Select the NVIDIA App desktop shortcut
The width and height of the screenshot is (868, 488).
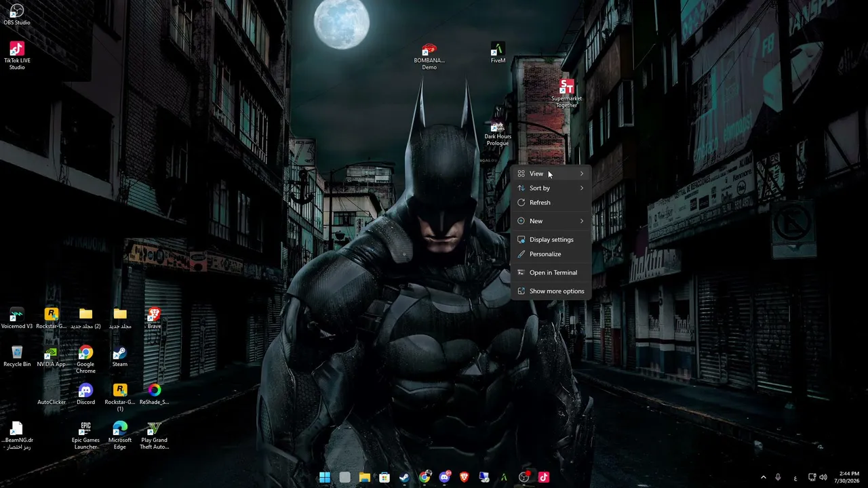pos(52,357)
